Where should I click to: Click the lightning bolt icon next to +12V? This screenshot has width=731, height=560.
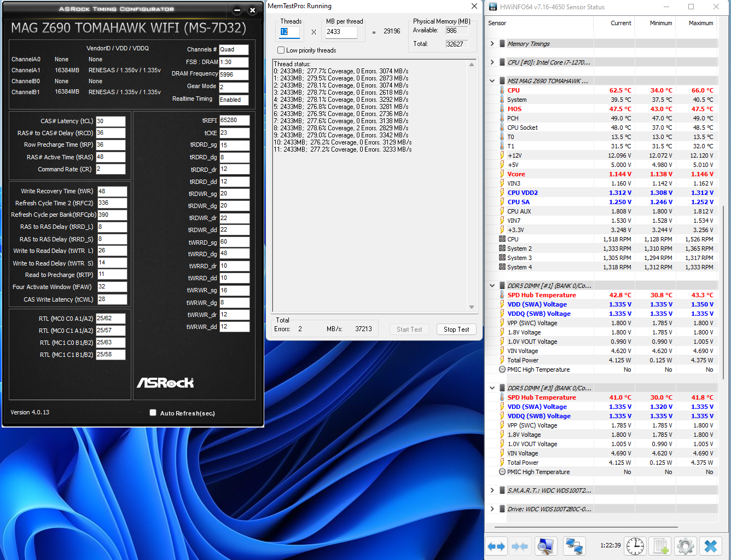tap(502, 155)
